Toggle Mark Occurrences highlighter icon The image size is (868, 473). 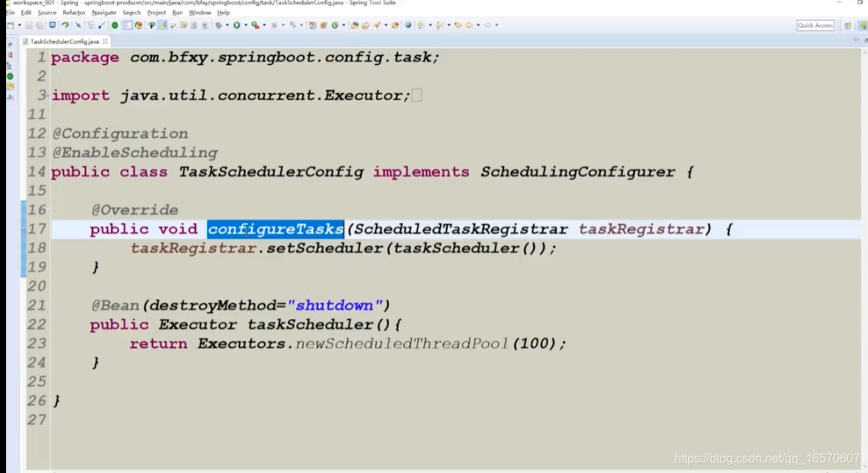[x=163, y=25]
